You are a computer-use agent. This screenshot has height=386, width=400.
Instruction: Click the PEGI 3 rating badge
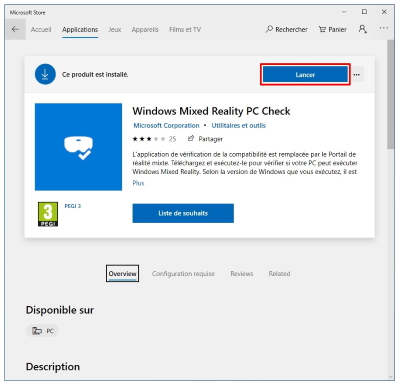[48, 214]
